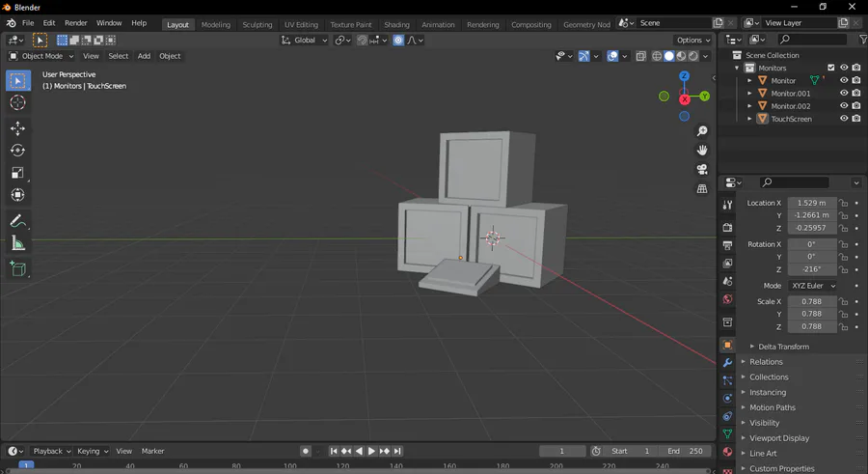This screenshot has height=474, width=868.
Task: Expand Monitor.001 in outliner
Action: click(749, 93)
